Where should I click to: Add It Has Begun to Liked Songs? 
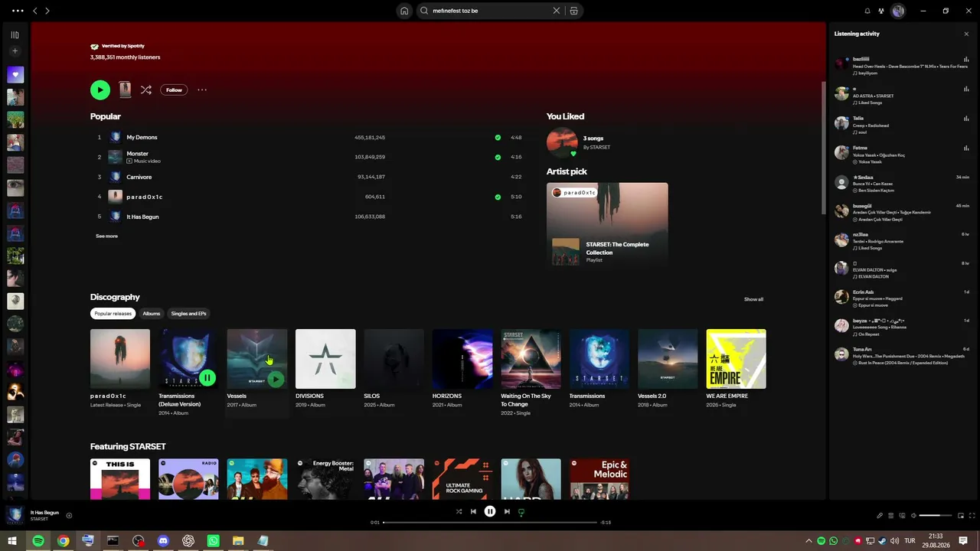pyautogui.click(x=69, y=515)
